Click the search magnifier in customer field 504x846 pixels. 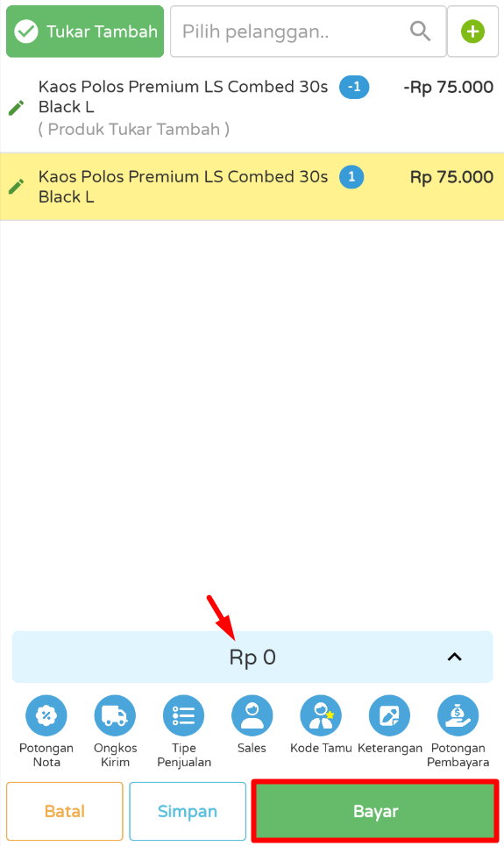coord(420,32)
